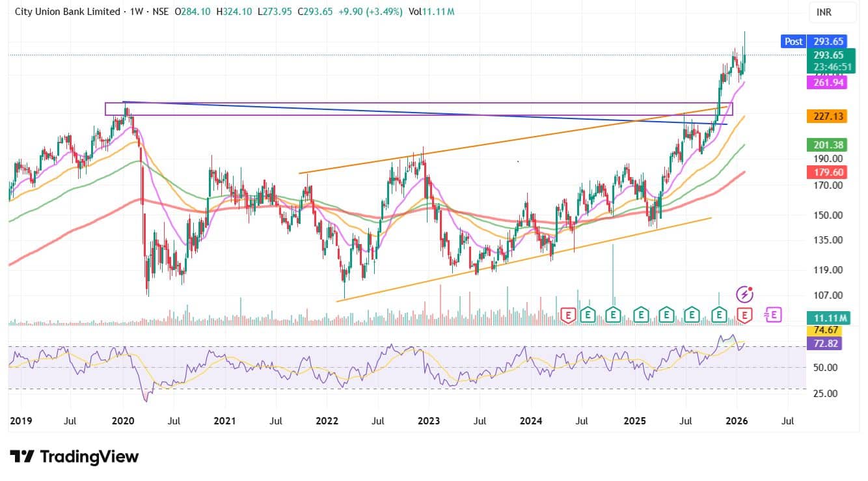Open the red earnings marker below the lightning icon
The width and height of the screenshot is (868, 481).
tap(744, 314)
